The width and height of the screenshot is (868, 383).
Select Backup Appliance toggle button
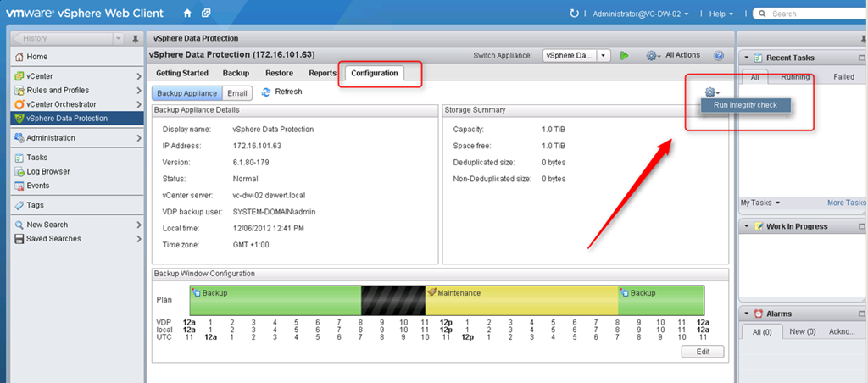pos(187,93)
